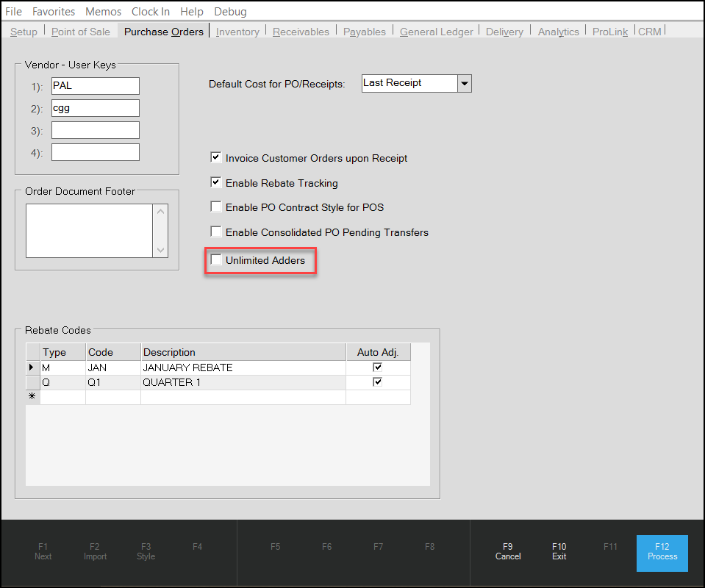Click the new-row asterisk in Rebate Codes
This screenshot has width=705, height=588.
tap(32, 397)
